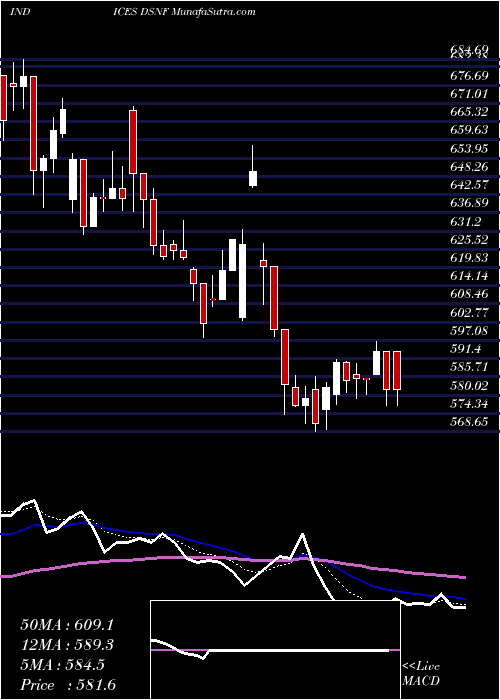500x700 pixels.
Task: Select the 665.32 price level label
Action: coord(469,112)
